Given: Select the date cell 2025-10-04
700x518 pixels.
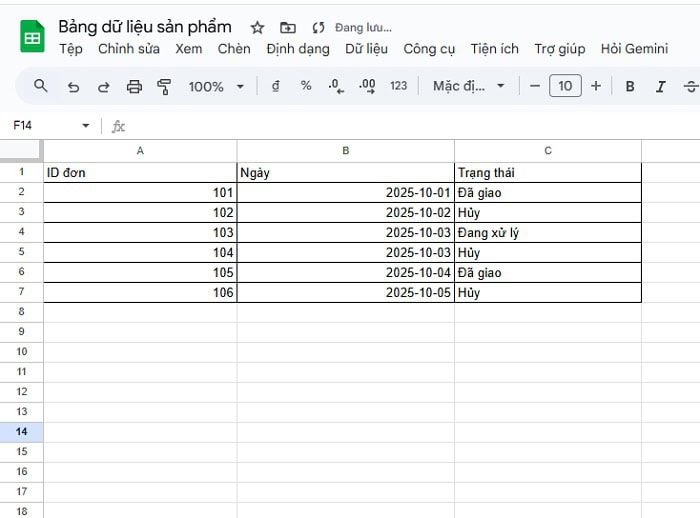Looking at the screenshot, I should click(x=346, y=272).
